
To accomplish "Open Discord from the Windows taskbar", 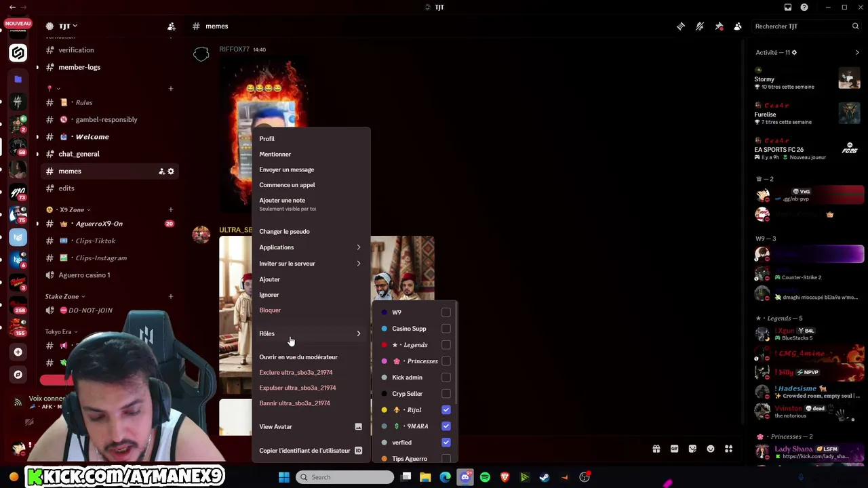I will coord(465,477).
